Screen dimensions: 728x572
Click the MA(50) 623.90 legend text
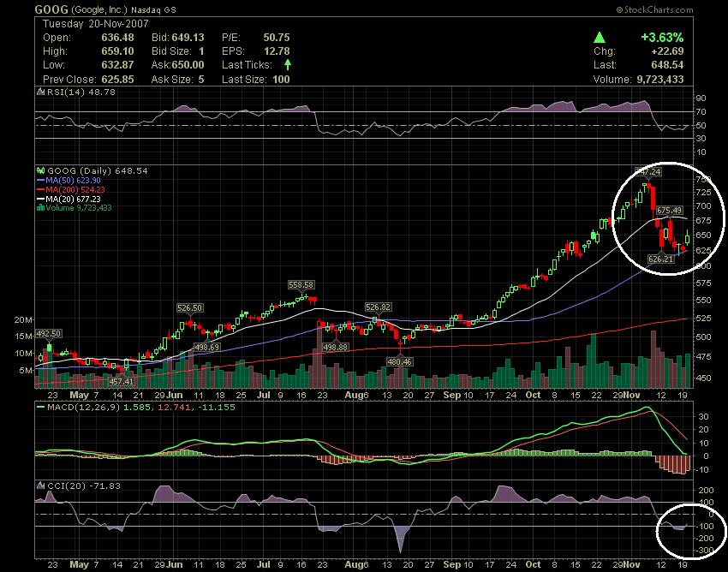coord(74,180)
